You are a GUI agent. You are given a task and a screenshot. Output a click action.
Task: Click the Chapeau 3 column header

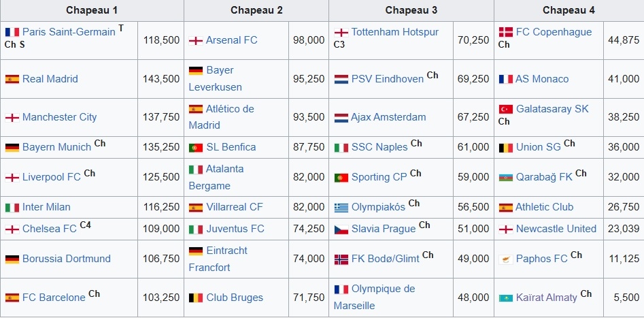[x=411, y=10]
